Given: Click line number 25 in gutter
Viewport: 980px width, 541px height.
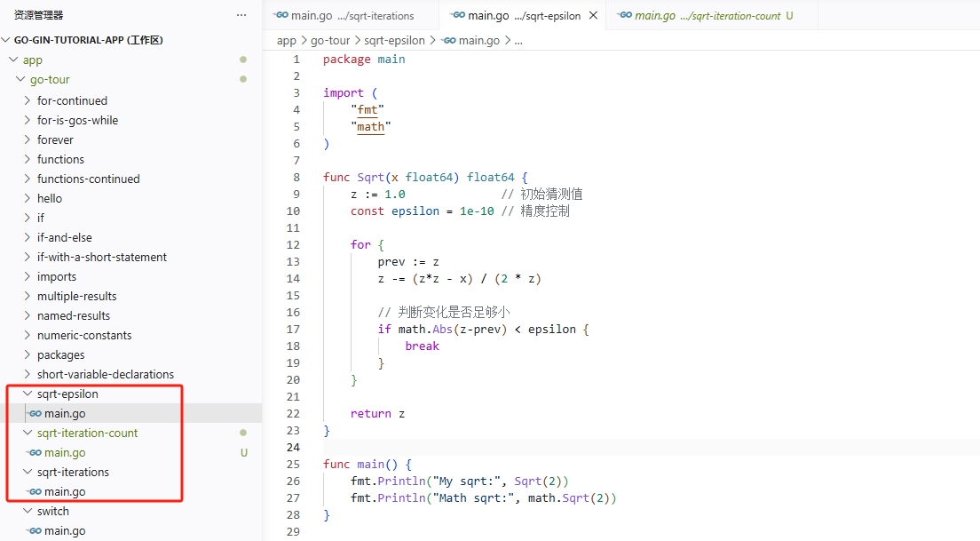Looking at the screenshot, I should (x=293, y=464).
